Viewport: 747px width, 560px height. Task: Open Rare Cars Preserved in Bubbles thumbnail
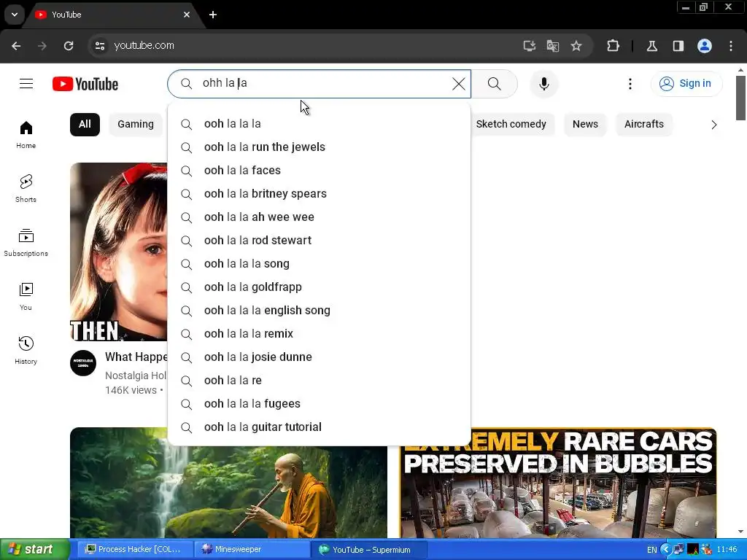click(558, 483)
